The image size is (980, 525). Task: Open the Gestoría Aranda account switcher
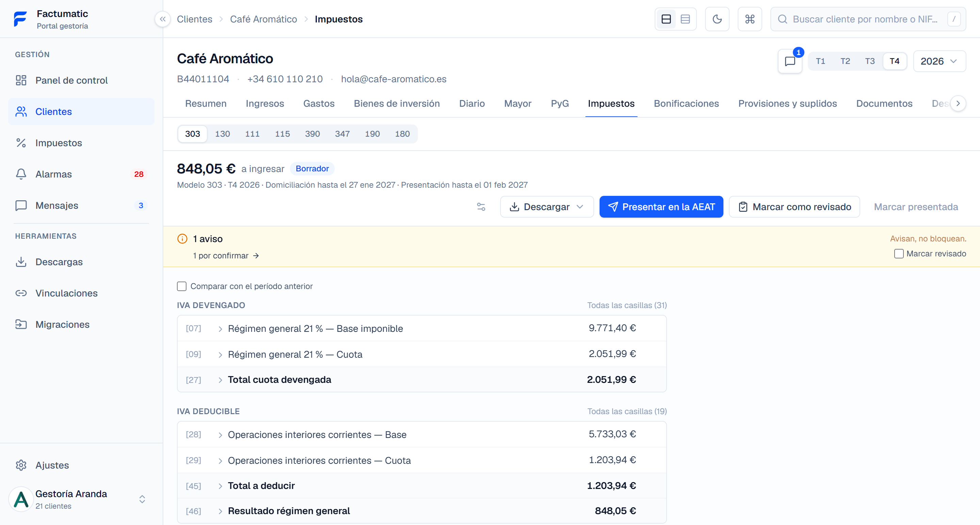(81, 499)
